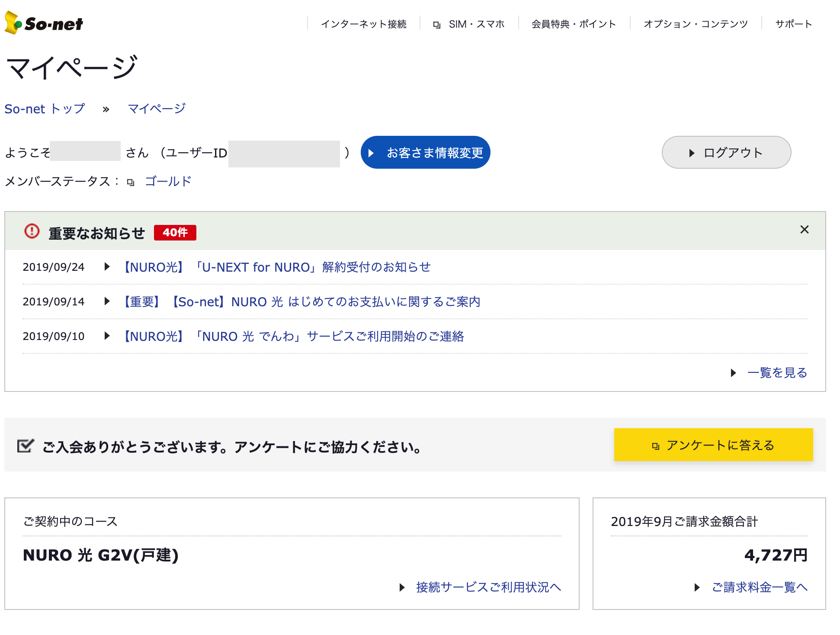Click the 4,727円 billing amount
The image size is (840, 635).
coord(776,555)
